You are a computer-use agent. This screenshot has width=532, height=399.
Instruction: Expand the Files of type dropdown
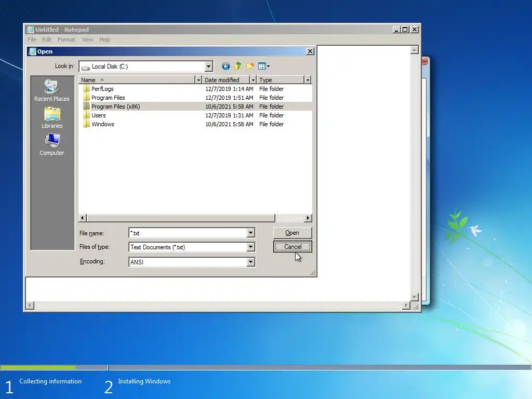(251, 247)
